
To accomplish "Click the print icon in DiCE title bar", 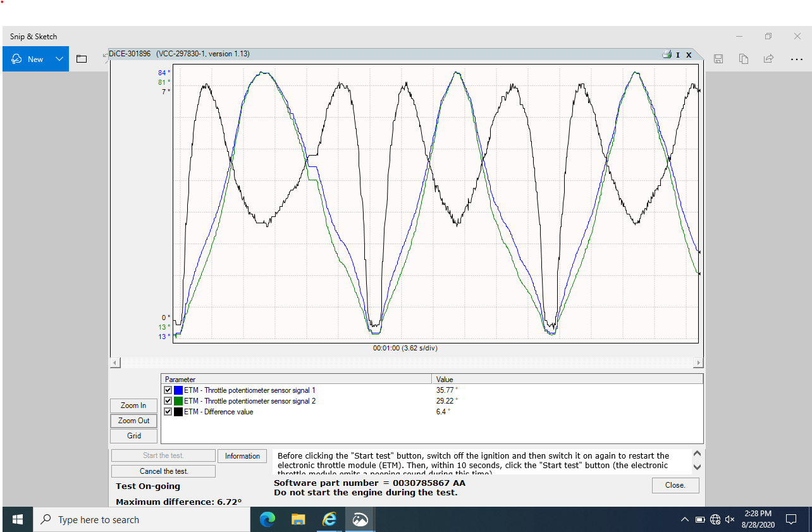I will tap(667, 54).
